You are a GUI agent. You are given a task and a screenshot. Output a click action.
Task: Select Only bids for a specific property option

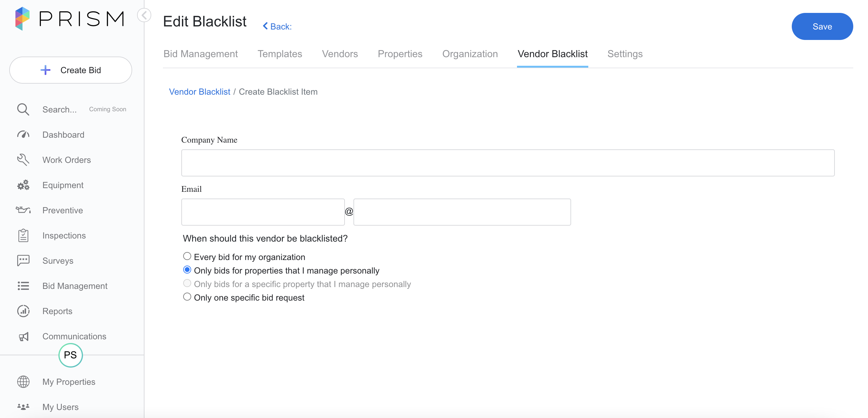187,283
